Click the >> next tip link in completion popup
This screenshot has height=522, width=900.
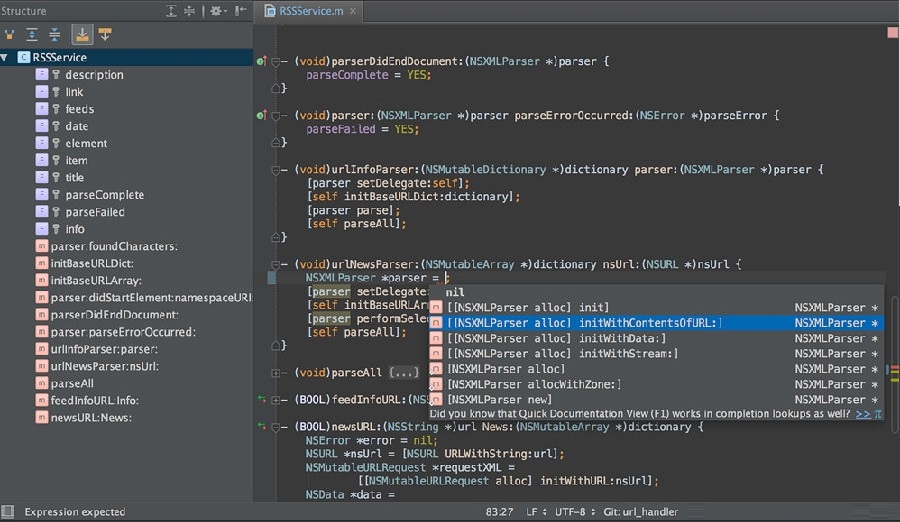863,414
